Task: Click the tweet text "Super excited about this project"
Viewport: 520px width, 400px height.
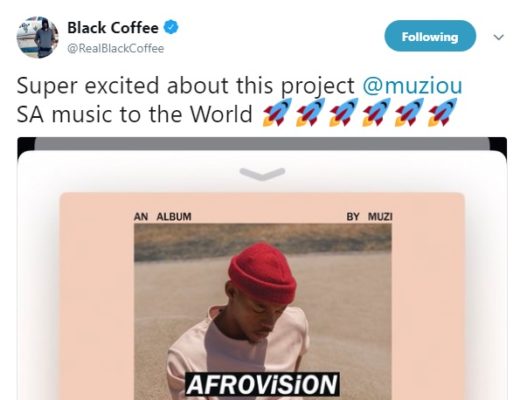Action: pyautogui.click(x=185, y=86)
